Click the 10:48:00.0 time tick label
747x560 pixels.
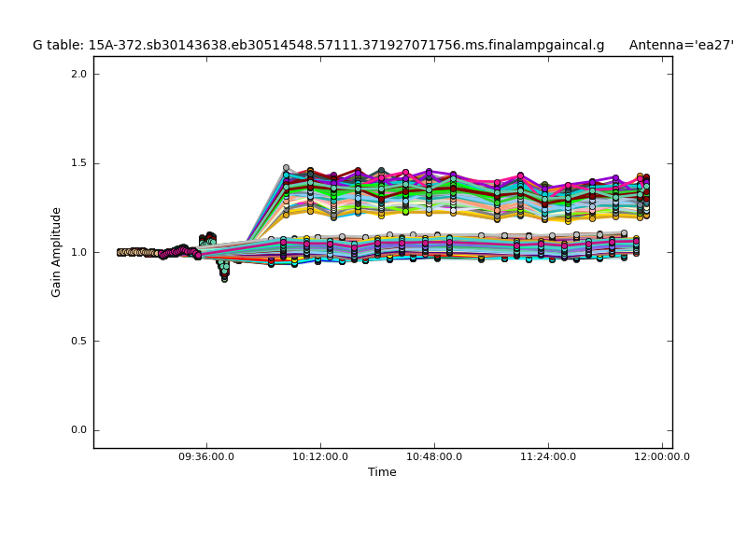(434, 457)
